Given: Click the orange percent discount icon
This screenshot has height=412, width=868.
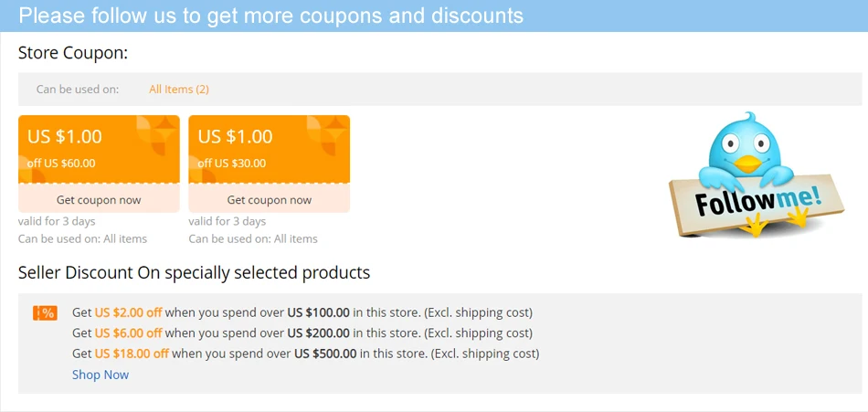Looking at the screenshot, I should coord(45,313).
